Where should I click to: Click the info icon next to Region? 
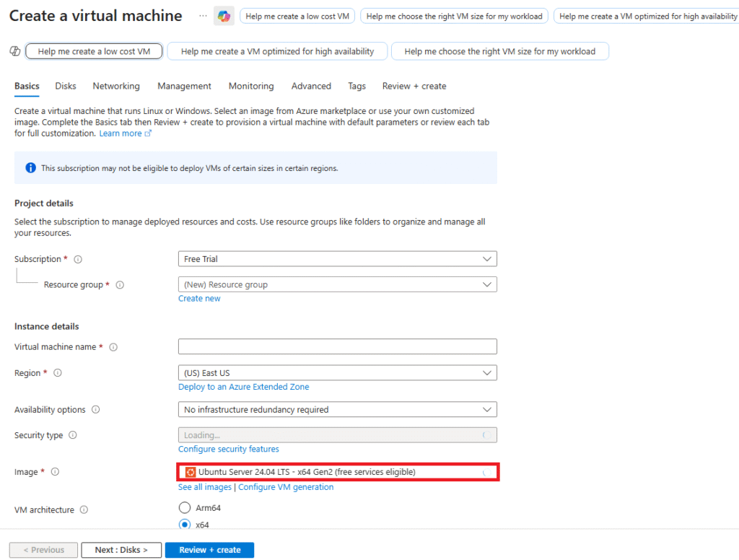pyautogui.click(x=58, y=373)
